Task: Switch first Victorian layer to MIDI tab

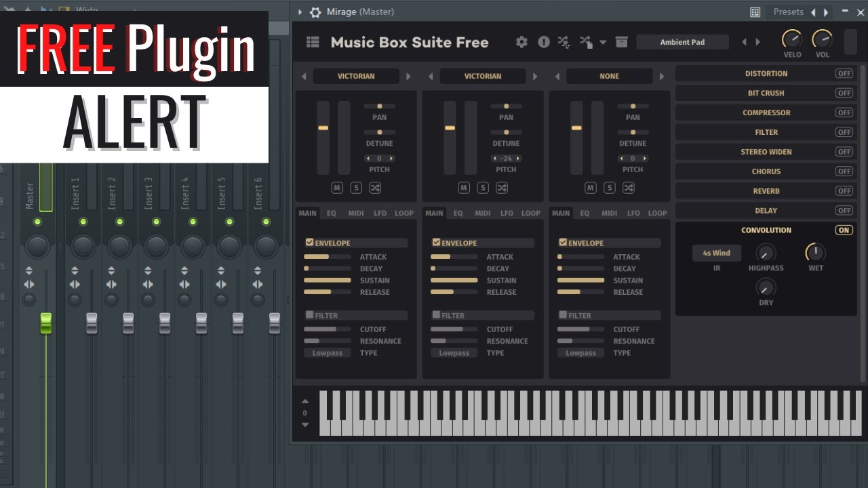Action: 356,213
